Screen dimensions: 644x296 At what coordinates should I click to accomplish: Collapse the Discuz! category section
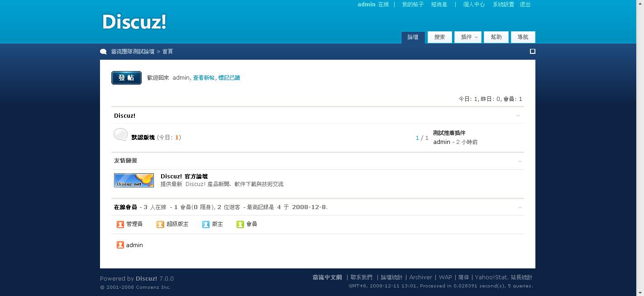pos(518,115)
